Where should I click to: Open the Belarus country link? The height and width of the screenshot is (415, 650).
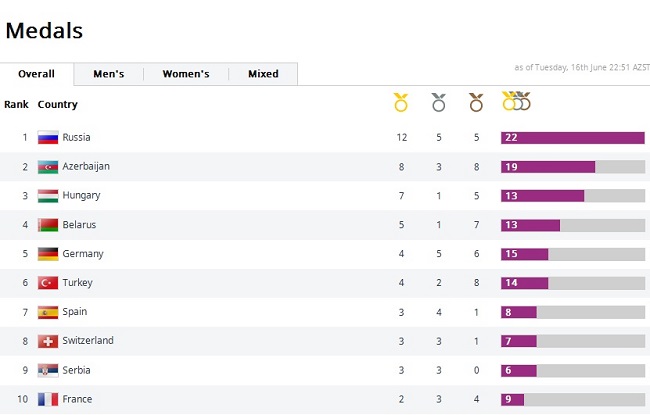[79, 225]
